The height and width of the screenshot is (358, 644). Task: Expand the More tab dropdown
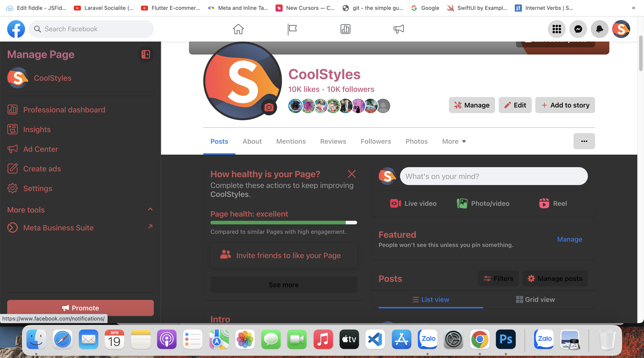click(x=454, y=141)
